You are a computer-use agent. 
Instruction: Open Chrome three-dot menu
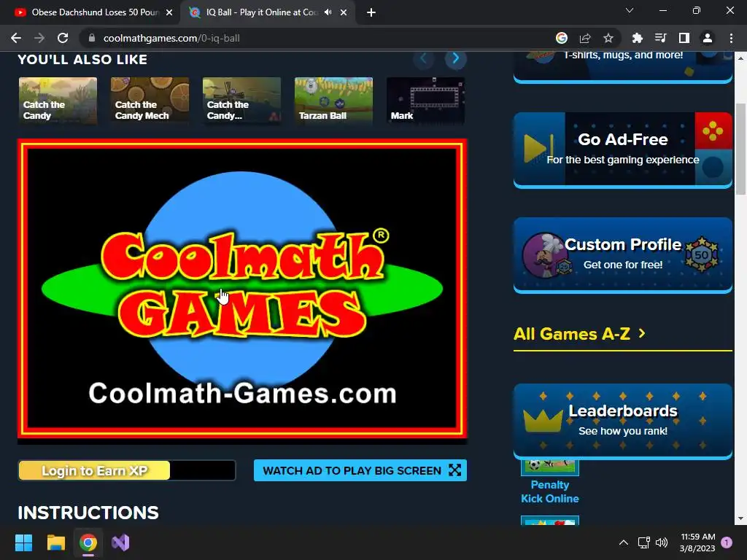tap(731, 38)
